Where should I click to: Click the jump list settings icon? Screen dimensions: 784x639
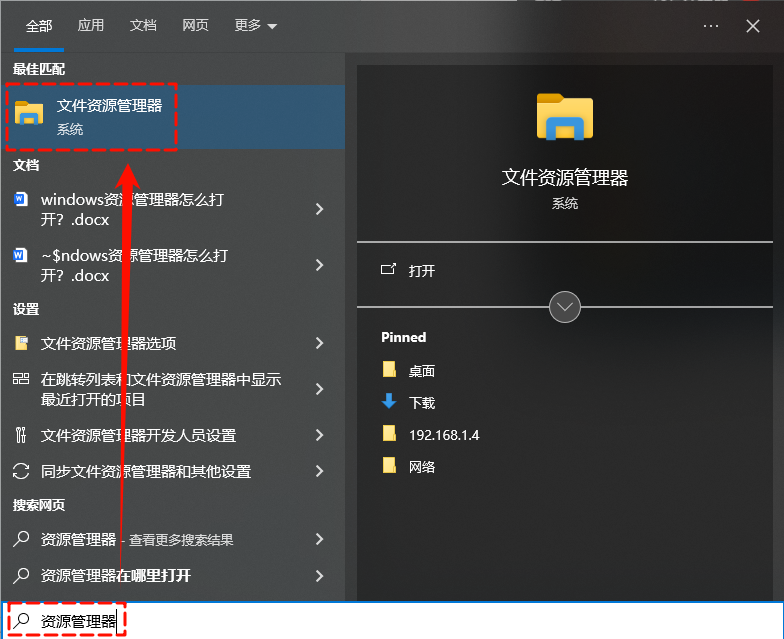pyautogui.click(x=21, y=378)
